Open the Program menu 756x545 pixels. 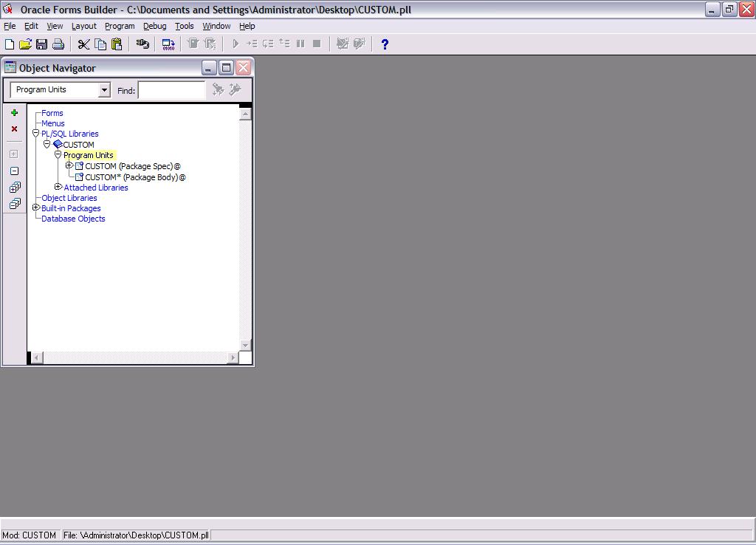[x=120, y=26]
